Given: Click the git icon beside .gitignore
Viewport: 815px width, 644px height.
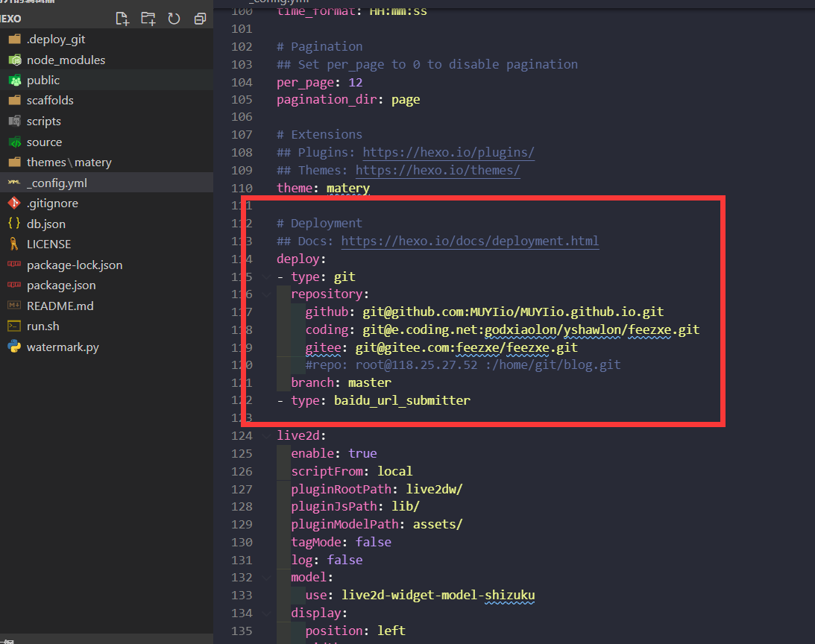Looking at the screenshot, I should pyautogui.click(x=15, y=203).
